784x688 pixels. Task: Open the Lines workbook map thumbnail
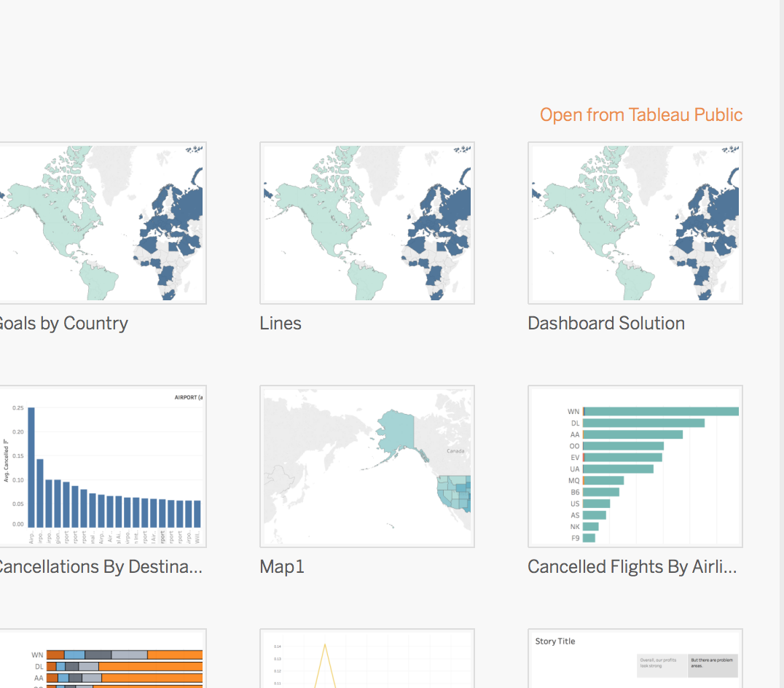tap(367, 223)
